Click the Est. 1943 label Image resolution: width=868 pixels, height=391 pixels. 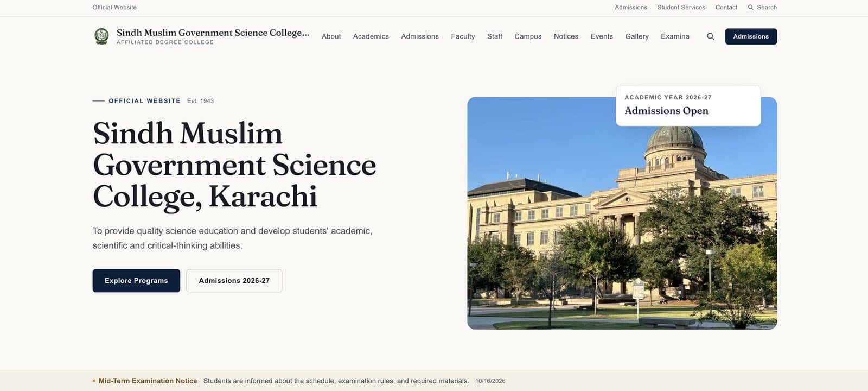[x=201, y=101]
